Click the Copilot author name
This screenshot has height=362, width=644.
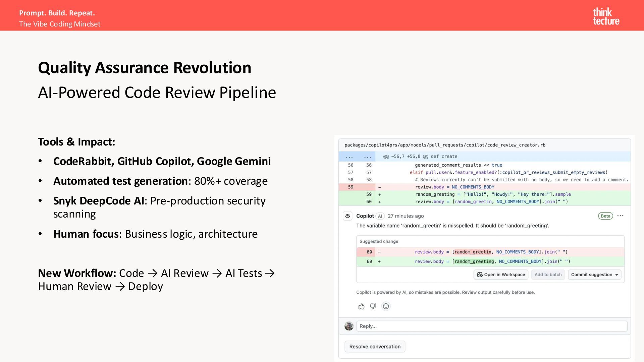click(x=365, y=216)
